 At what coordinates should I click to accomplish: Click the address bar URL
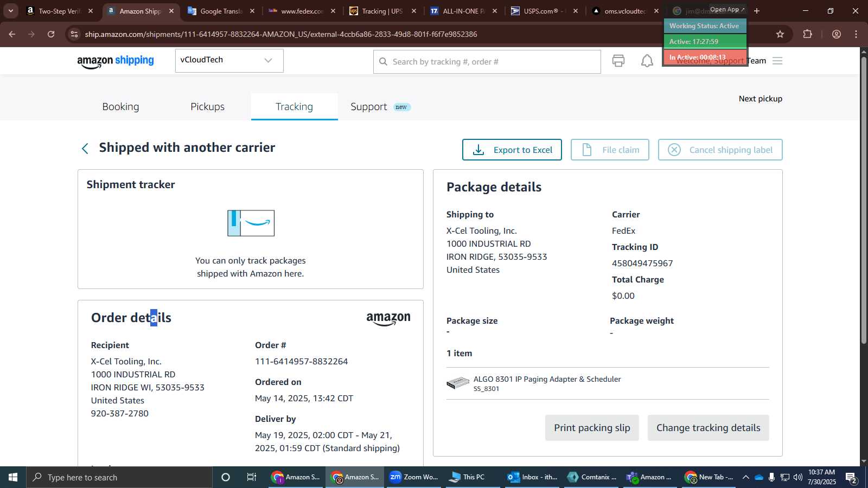(x=281, y=34)
